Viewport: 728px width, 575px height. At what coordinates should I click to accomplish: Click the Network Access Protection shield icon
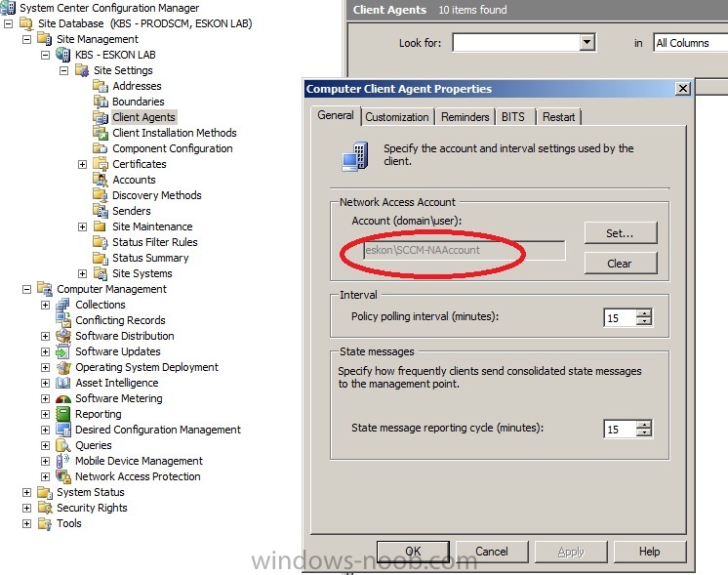pos(62,476)
